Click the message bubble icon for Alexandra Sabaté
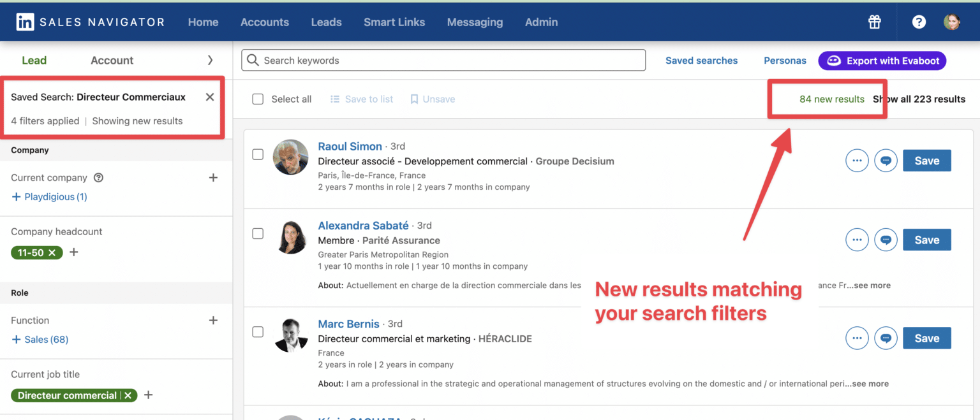This screenshot has width=980, height=420. (886, 240)
